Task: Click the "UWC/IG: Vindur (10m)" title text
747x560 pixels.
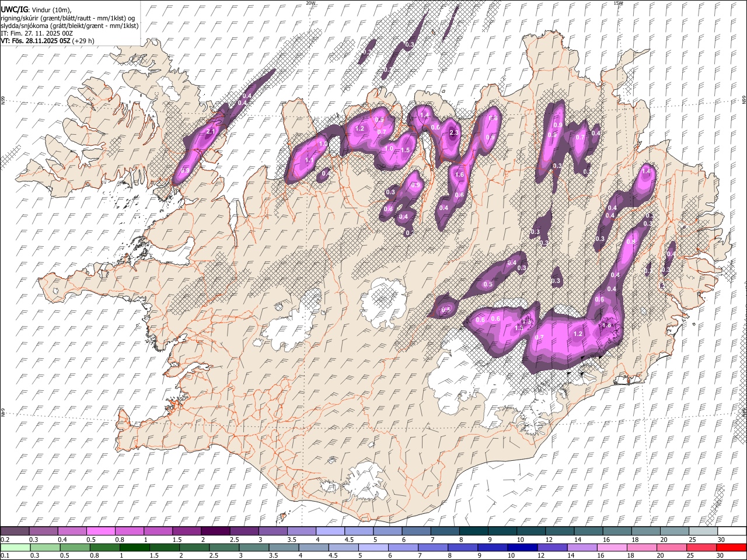Action: (36, 10)
